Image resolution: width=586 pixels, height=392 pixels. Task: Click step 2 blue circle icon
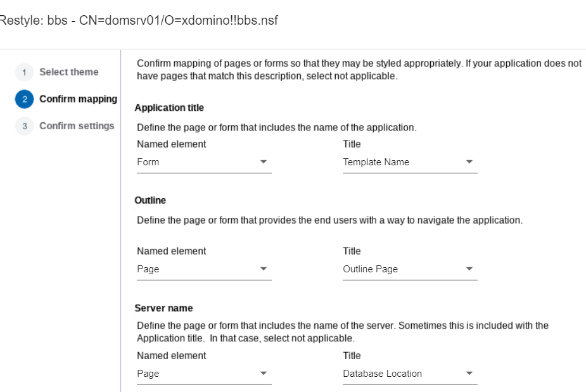pos(24,99)
